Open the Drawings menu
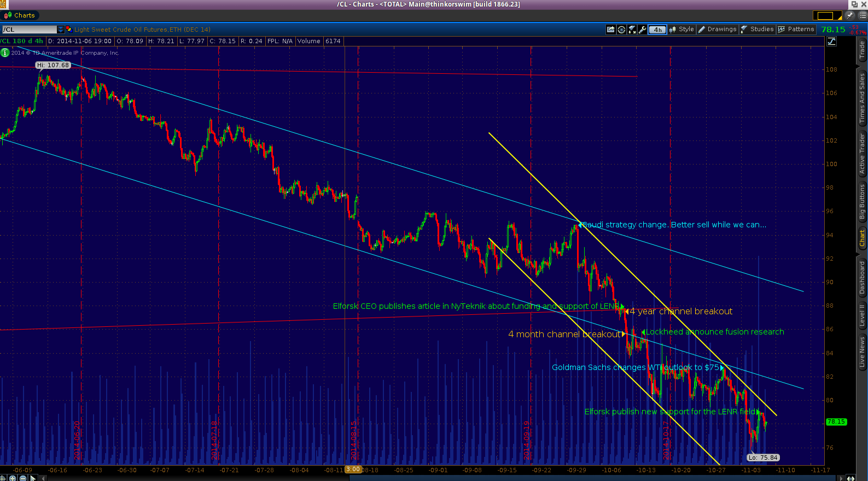The image size is (868, 481). pos(718,30)
